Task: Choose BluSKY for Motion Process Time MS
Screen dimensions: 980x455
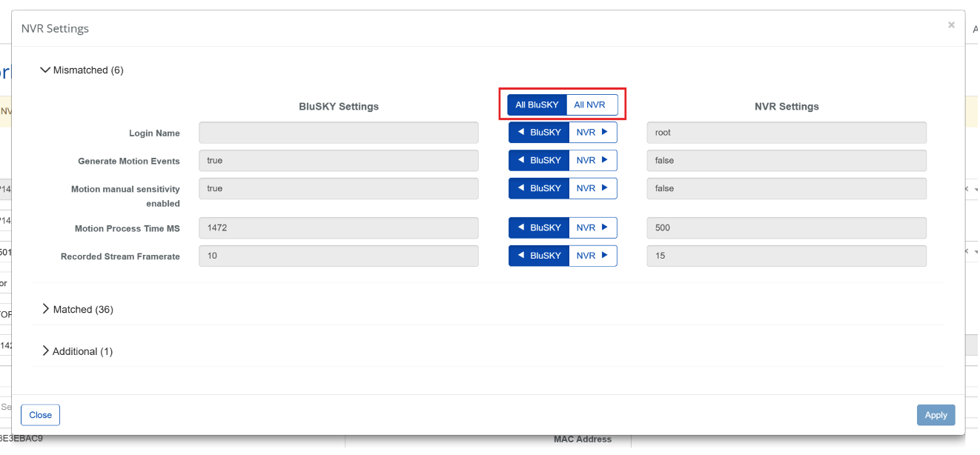Action: [x=539, y=228]
